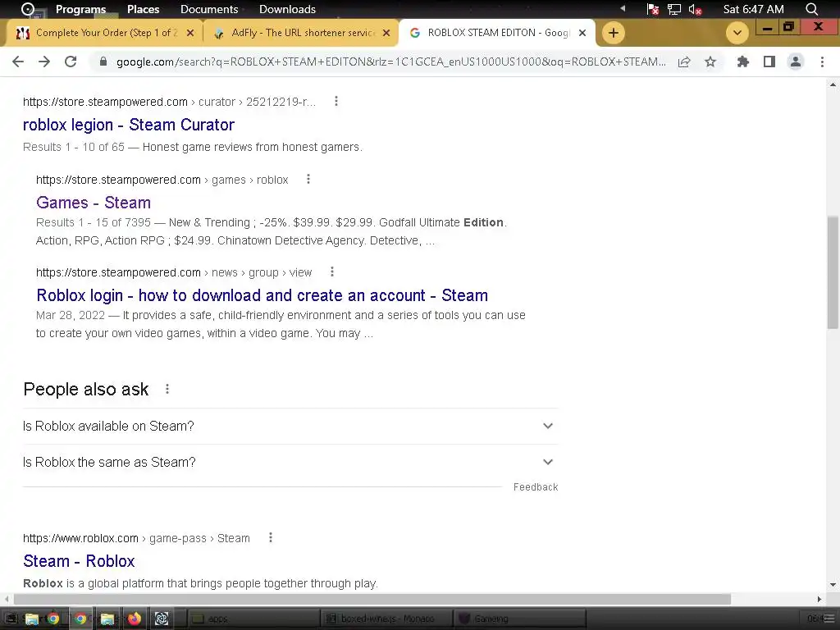Image resolution: width=840 pixels, height=630 pixels.
Task: Reload the current Google results page
Action: click(71, 62)
